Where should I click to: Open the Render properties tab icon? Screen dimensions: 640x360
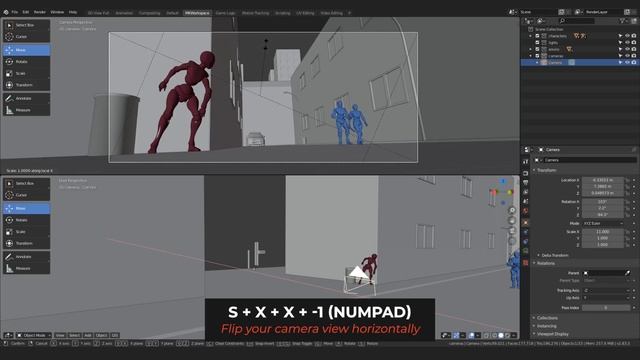526,173
